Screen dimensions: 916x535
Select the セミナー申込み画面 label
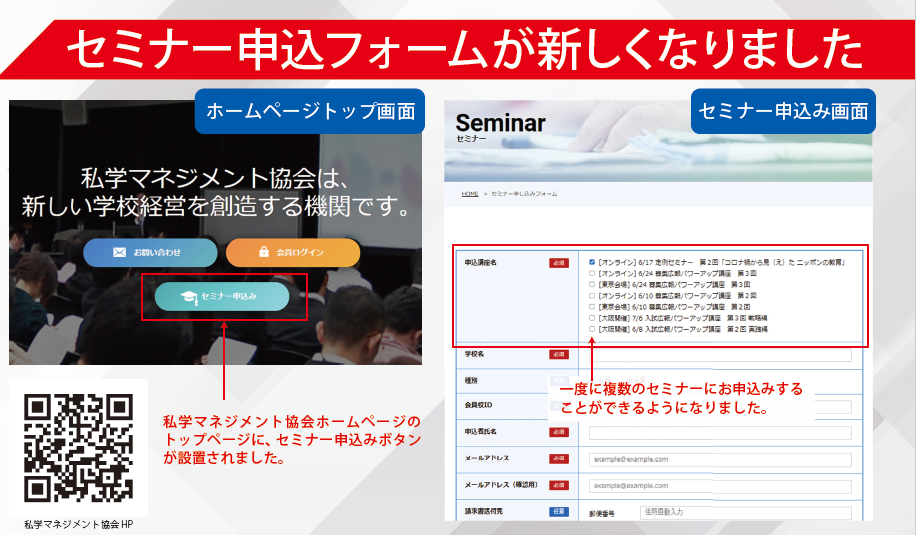pyautogui.click(x=783, y=111)
